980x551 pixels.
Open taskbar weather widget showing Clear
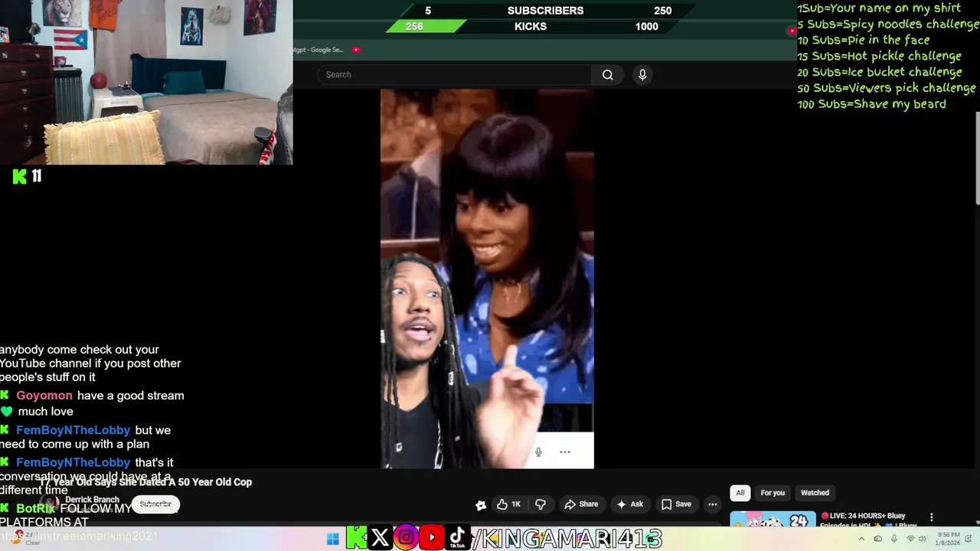click(x=27, y=539)
